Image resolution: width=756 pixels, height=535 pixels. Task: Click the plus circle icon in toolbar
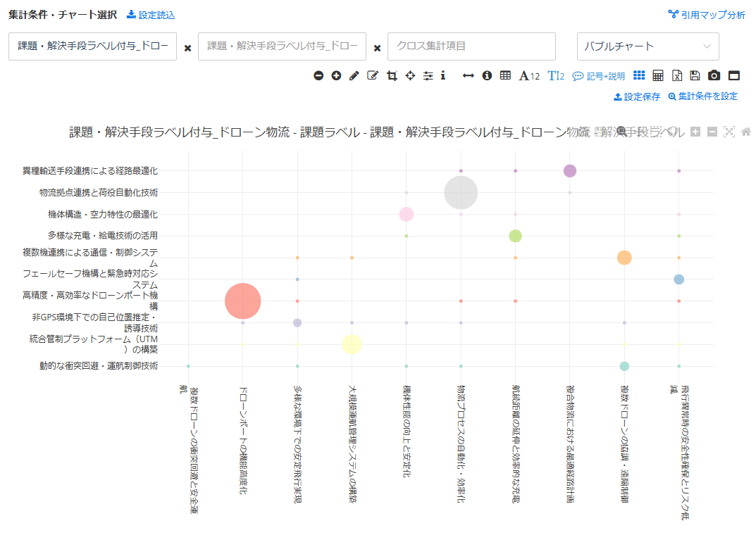click(x=336, y=76)
